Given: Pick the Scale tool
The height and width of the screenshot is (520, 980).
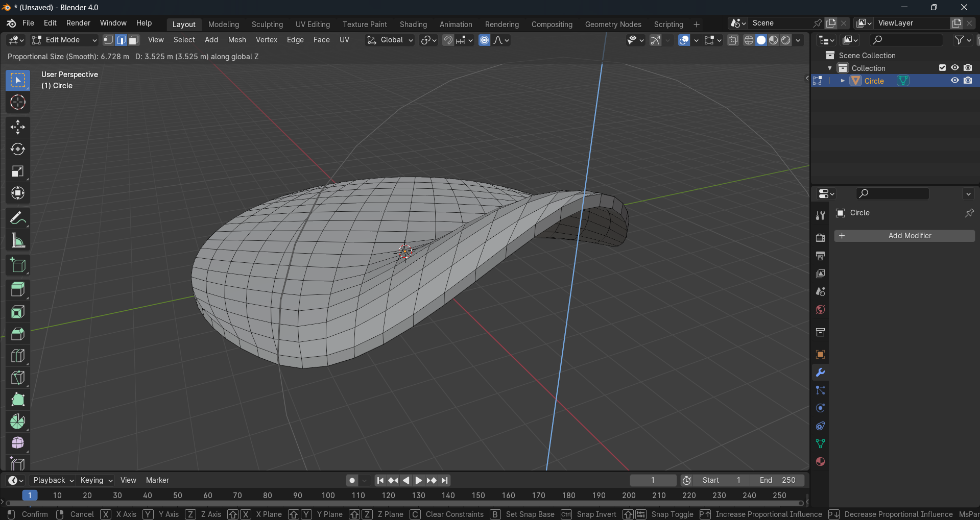Looking at the screenshot, I should click(x=18, y=171).
